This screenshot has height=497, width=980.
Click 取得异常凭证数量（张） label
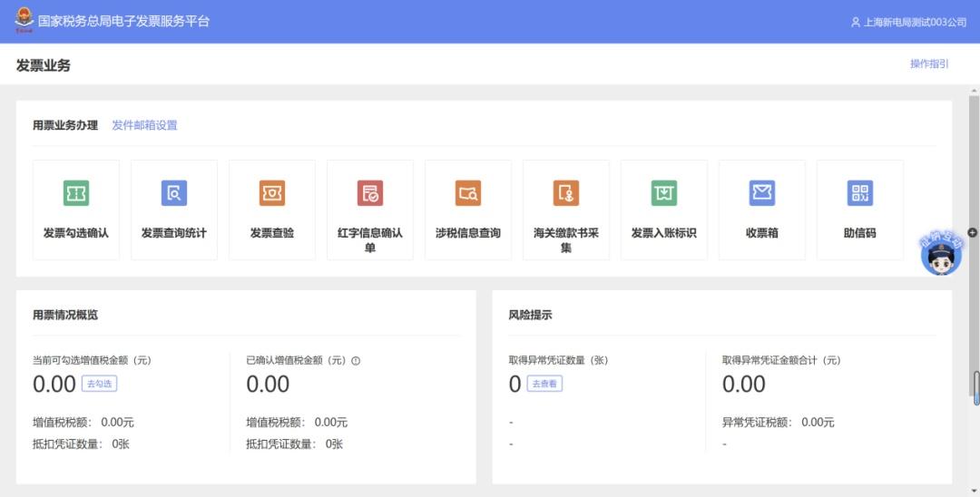559,360
